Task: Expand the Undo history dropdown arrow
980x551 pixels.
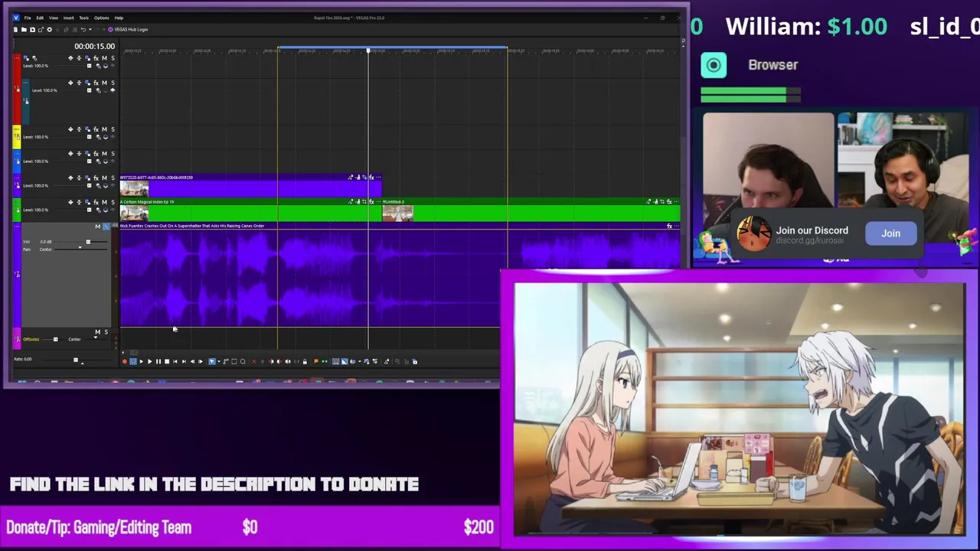Action: tap(90, 30)
